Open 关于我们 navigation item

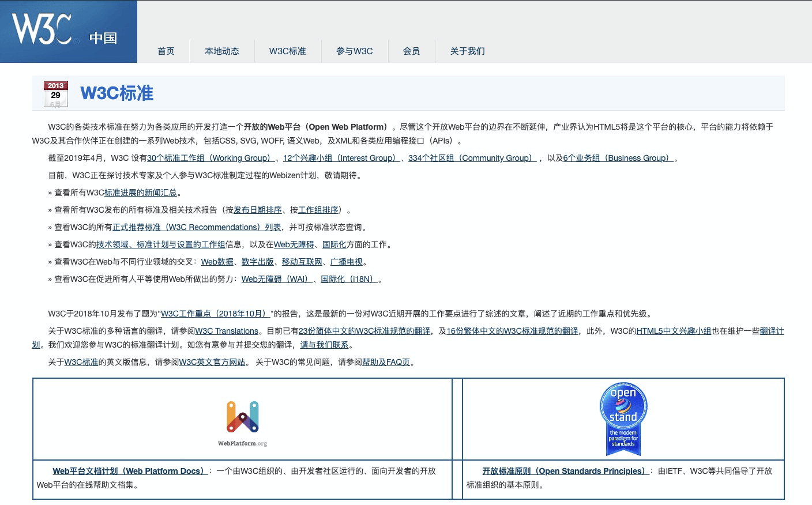click(468, 51)
